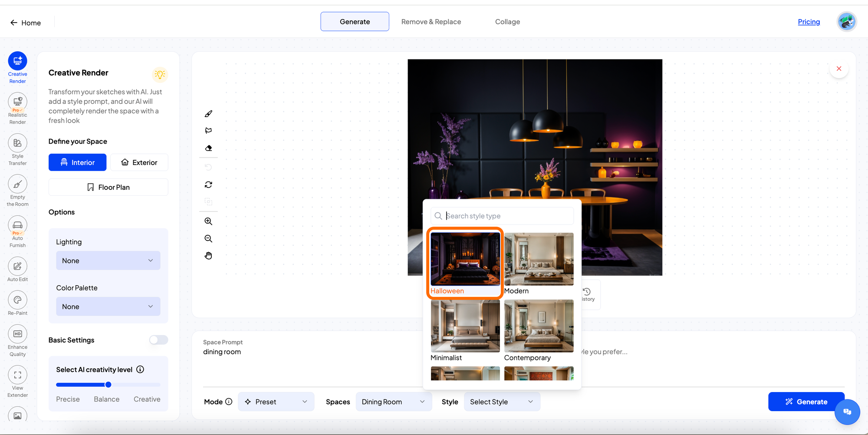Open the Pricing link
The height and width of the screenshot is (435, 868).
tap(809, 22)
